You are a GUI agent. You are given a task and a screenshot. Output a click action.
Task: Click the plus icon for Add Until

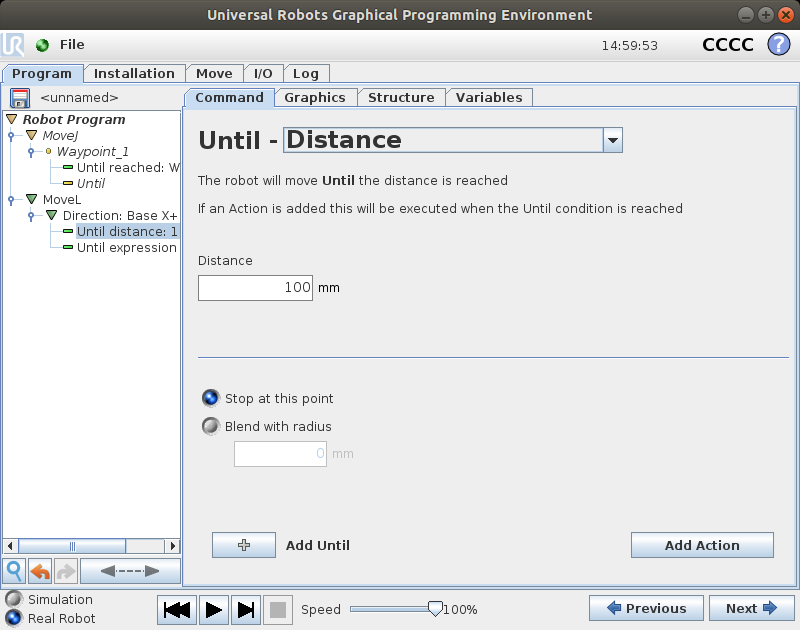tap(243, 545)
